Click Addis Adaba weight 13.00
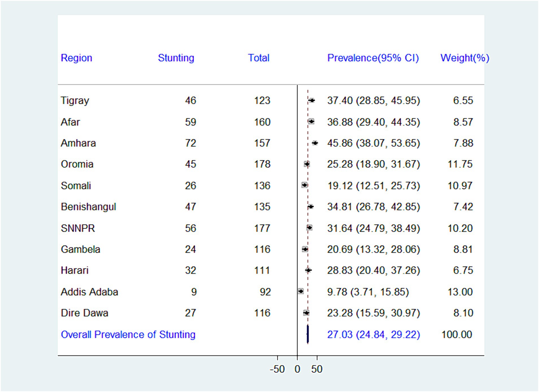This screenshot has height=392, width=539. click(x=460, y=292)
